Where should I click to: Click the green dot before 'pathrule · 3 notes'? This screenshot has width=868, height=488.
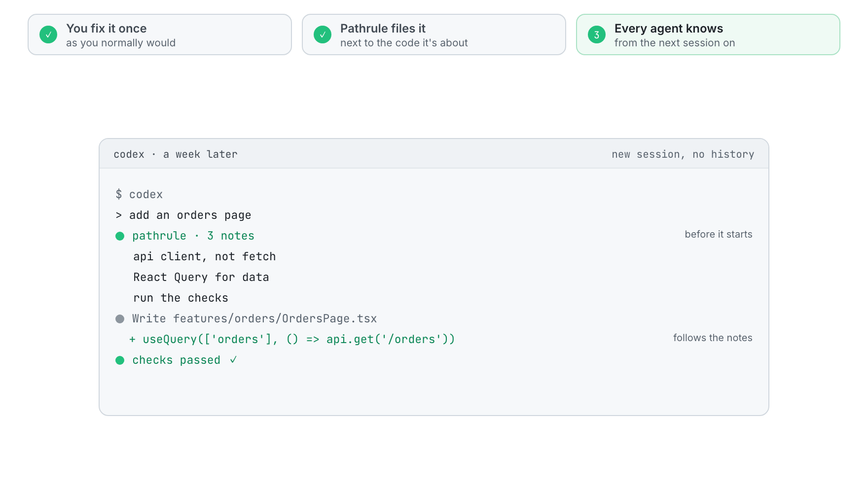click(x=120, y=236)
